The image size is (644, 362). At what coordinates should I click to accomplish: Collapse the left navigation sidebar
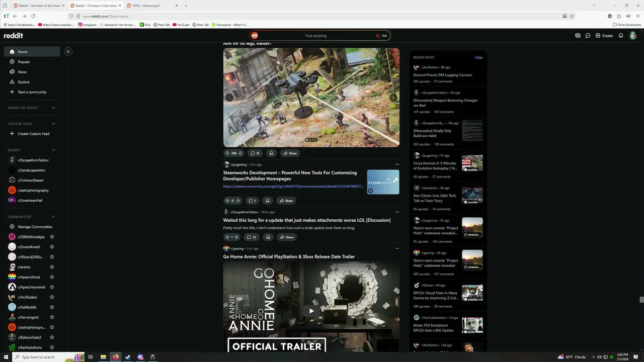click(x=68, y=51)
